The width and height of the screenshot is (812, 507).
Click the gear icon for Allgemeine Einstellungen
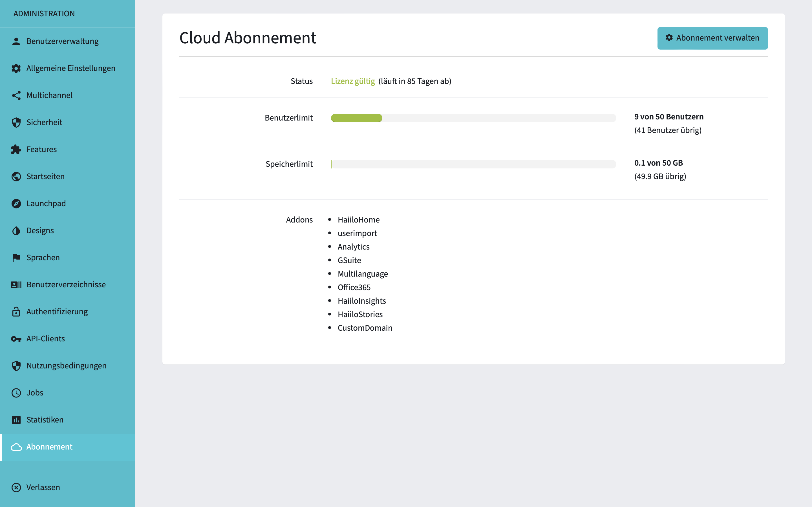pyautogui.click(x=16, y=68)
